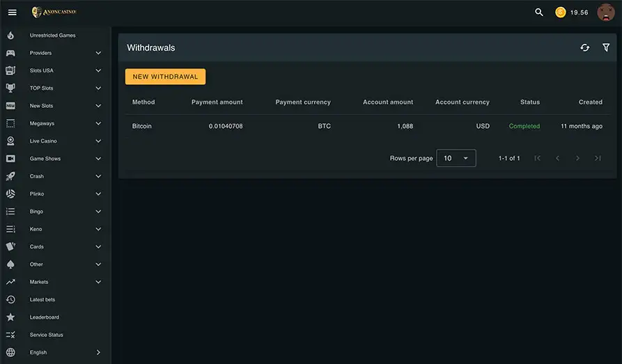Expand the Providers submenu chevron
Viewport: 622px width, 364px height.
(x=98, y=53)
